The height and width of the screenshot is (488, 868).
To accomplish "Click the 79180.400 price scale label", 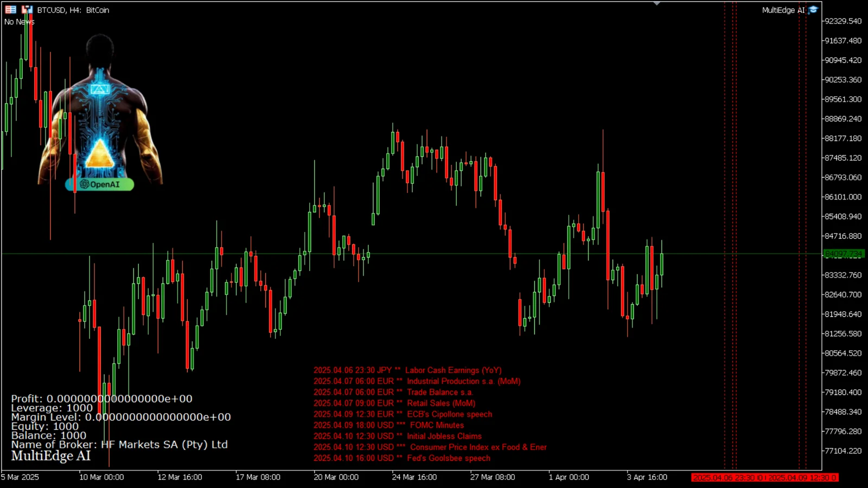I will pyautogui.click(x=843, y=392).
